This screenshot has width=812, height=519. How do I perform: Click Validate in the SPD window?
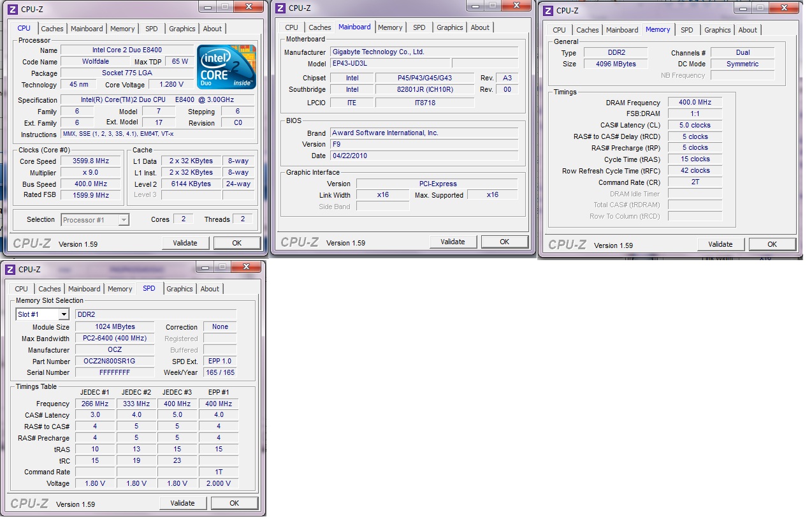pos(182,503)
